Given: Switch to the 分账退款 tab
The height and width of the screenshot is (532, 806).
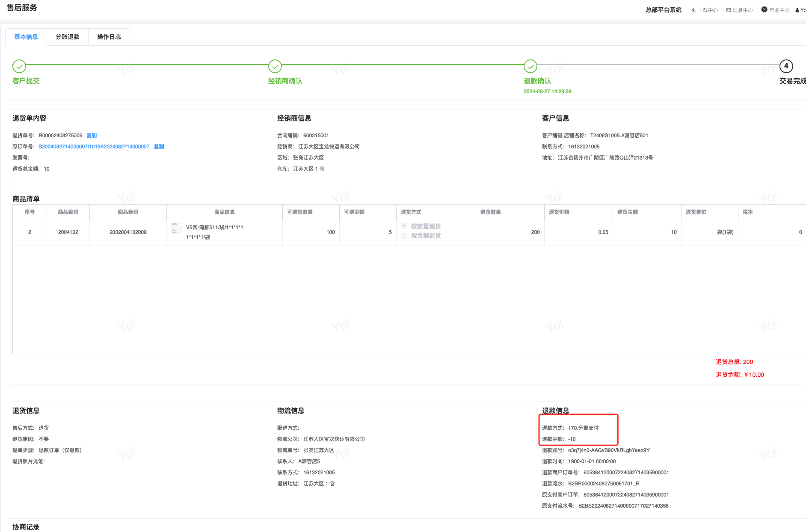Looking at the screenshot, I should pyautogui.click(x=68, y=37).
